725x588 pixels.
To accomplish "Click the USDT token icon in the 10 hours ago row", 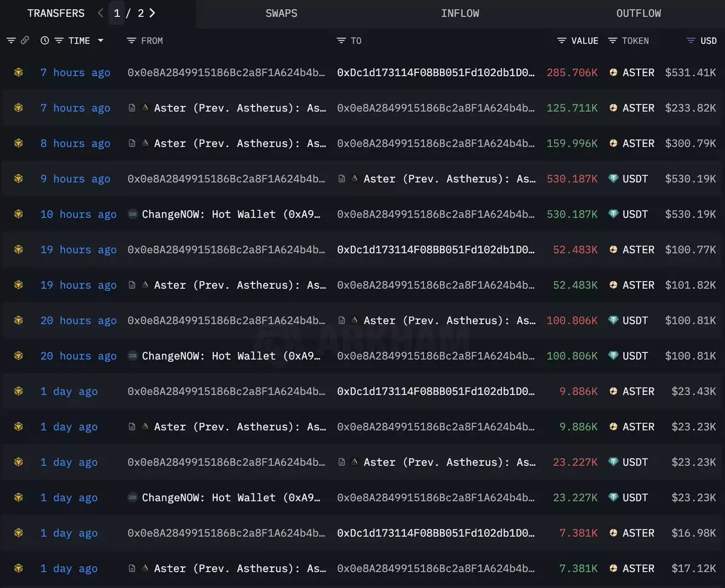I will pos(613,215).
